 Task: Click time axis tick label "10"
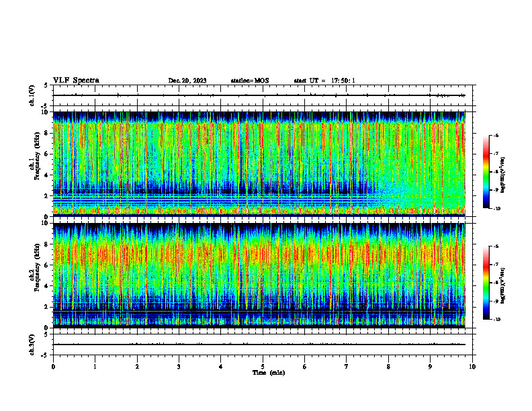click(472, 367)
